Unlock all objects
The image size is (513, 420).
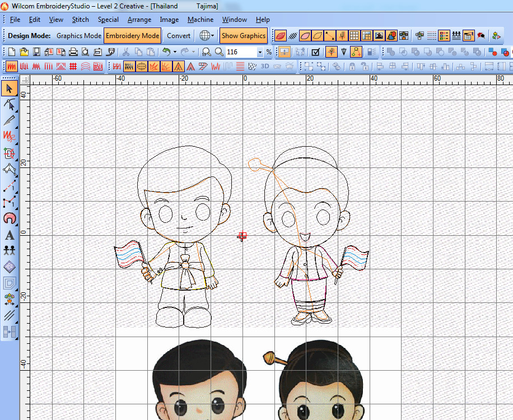[365, 67]
